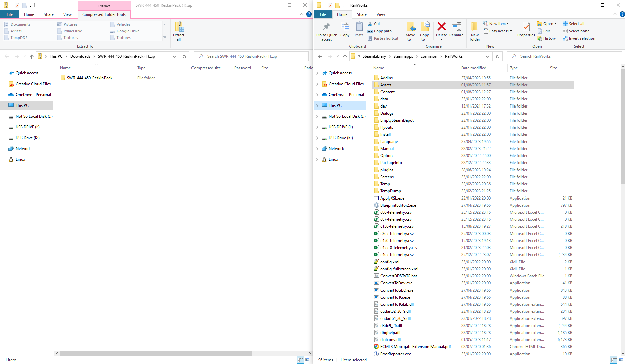Click the Pin to Quick access icon
This screenshot has height=364, width=625.
pyautogui.click(x=326, y=31)
